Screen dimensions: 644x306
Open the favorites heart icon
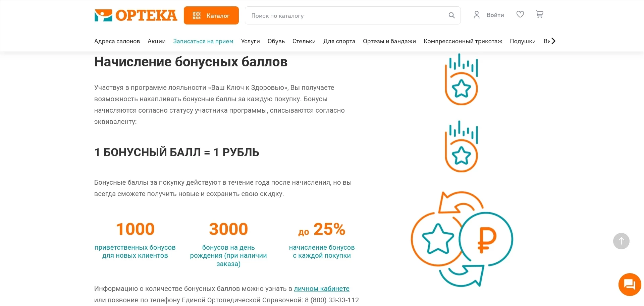click(x=520, y=14)
